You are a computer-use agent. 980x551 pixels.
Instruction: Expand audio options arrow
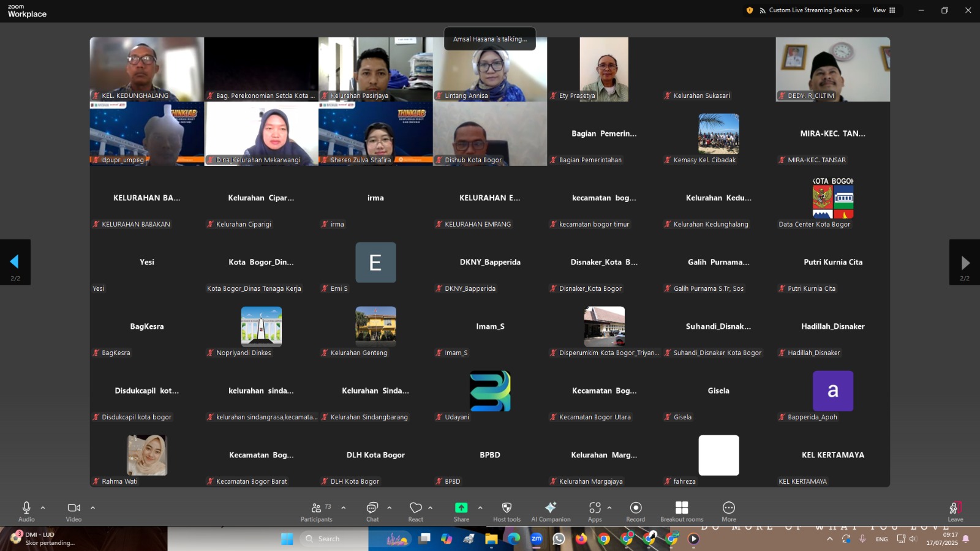43,508
